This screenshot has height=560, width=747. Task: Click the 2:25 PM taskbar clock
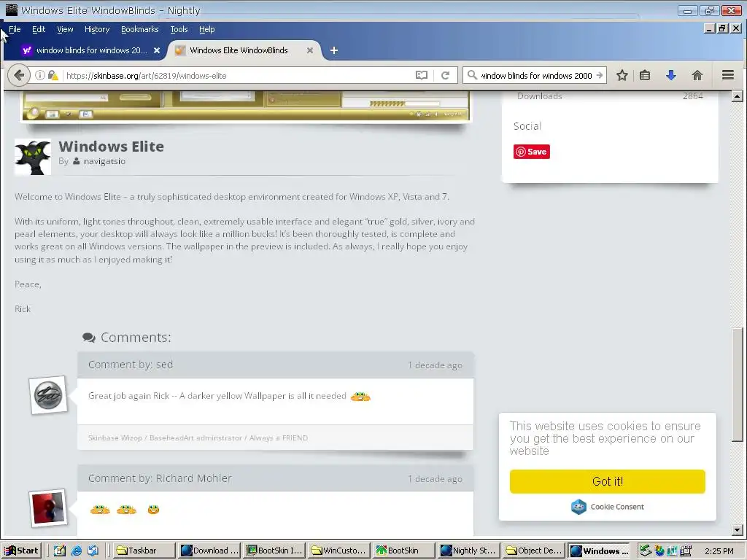pos(719,551)
